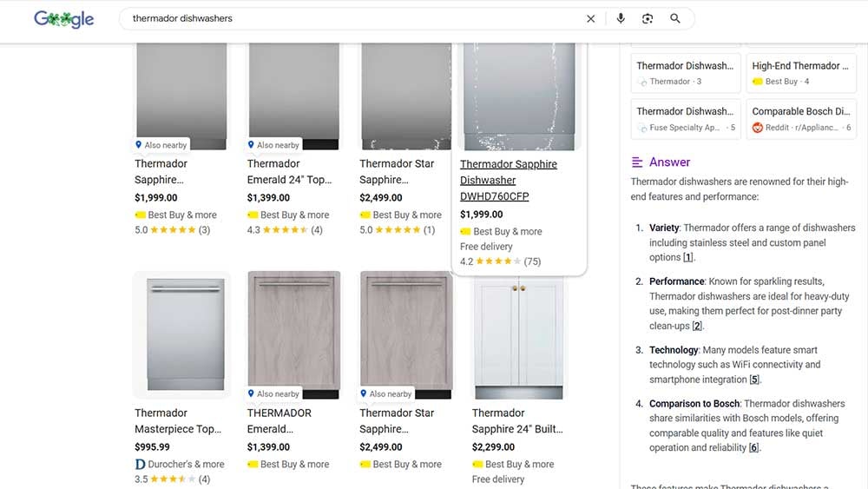The image size is (868, 489).
Task: Click the 5.0 star rating (1) of Star Sapphire
Action: [397, 230]
